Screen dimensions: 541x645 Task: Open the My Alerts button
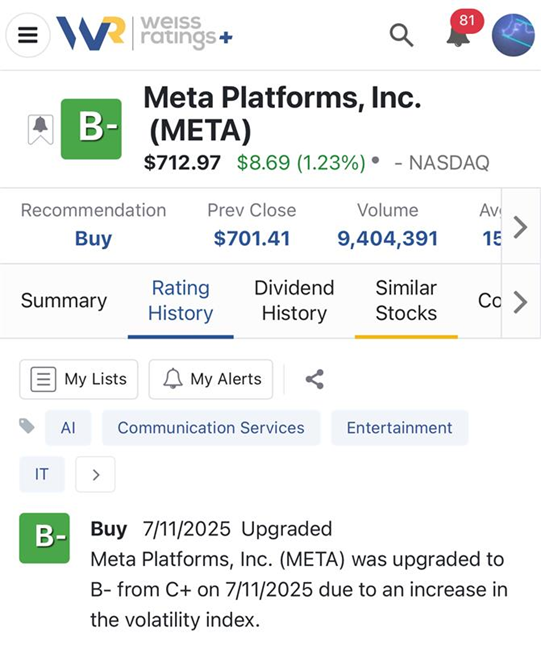tap(211, 379)
